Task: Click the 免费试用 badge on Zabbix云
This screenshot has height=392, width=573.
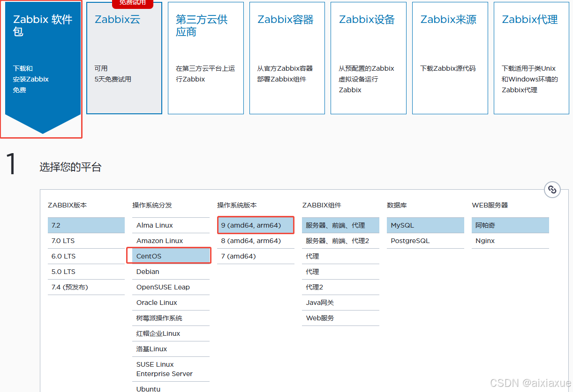Action: coord(133,3)
